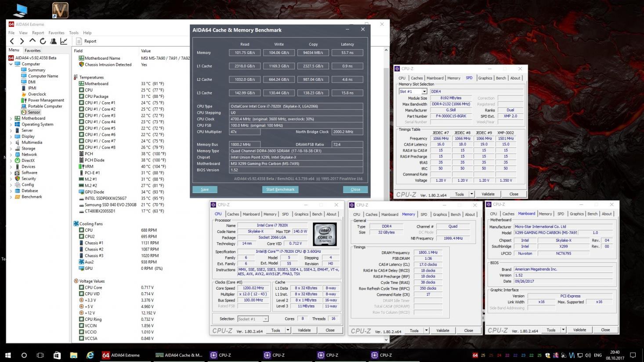Click the Report page icon in AIDA64 toolbar
The height and width of the screenshot is (362, 644).
point(79,41)
